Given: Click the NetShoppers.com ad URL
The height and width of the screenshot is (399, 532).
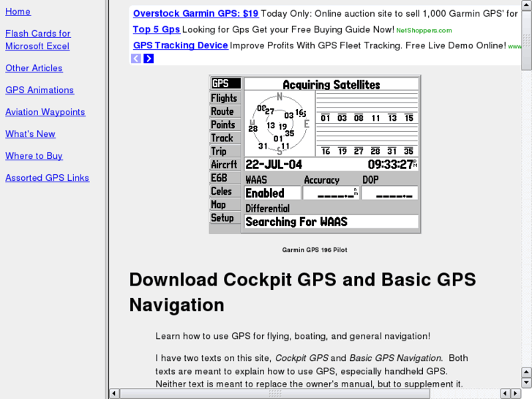Looking at the screenshot, I should point(424,31).
